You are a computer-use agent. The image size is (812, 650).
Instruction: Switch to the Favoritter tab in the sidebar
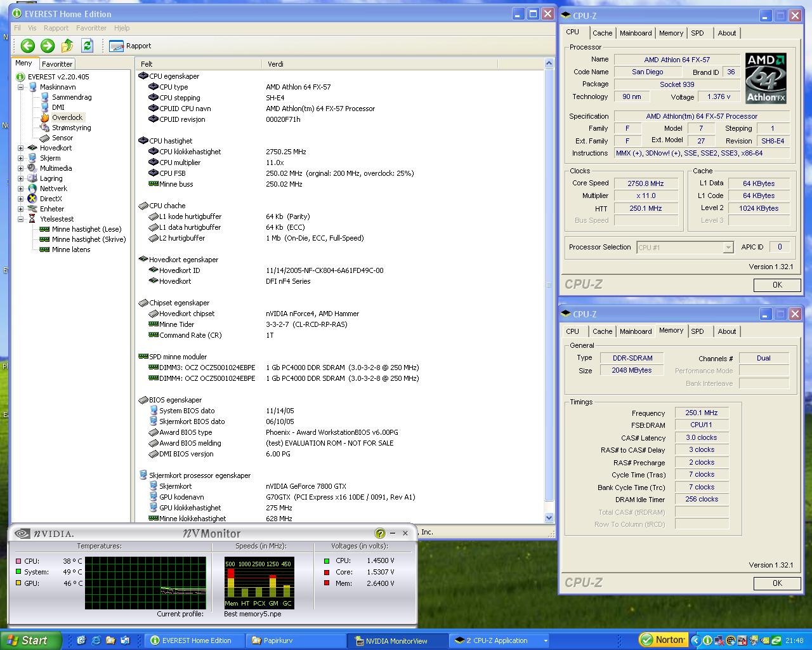[x=57, y=64]
